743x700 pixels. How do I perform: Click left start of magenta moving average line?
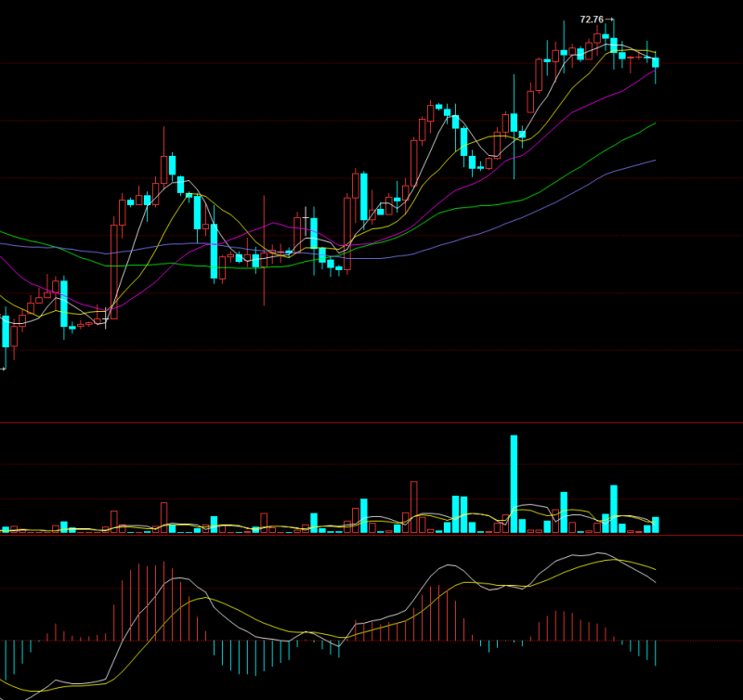[x=2, y=257]
